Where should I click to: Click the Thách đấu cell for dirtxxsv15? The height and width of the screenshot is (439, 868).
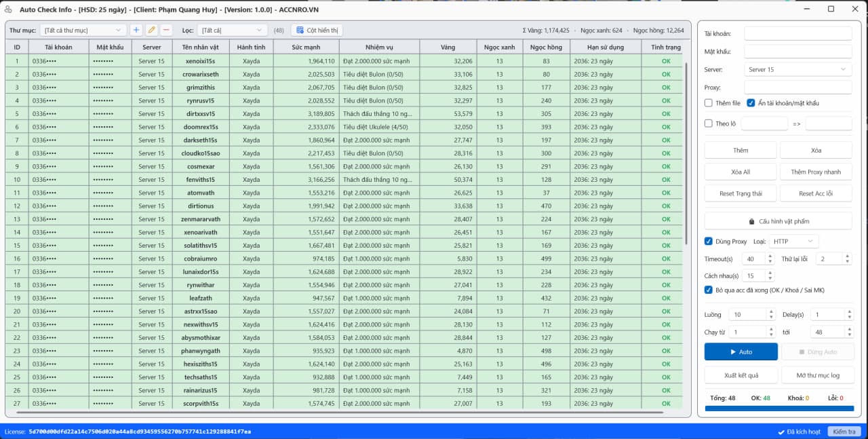(379, 114)
